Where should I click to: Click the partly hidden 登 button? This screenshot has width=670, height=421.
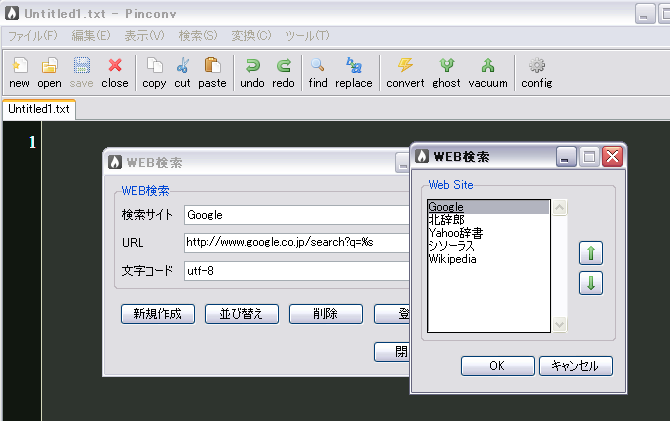pyautogui.click(x=392, y=314)
